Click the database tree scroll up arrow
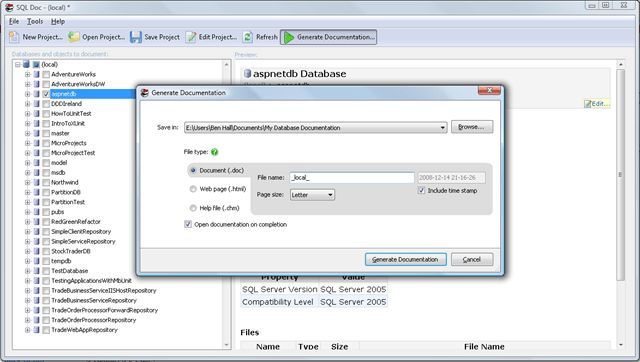 click(227, 64)
